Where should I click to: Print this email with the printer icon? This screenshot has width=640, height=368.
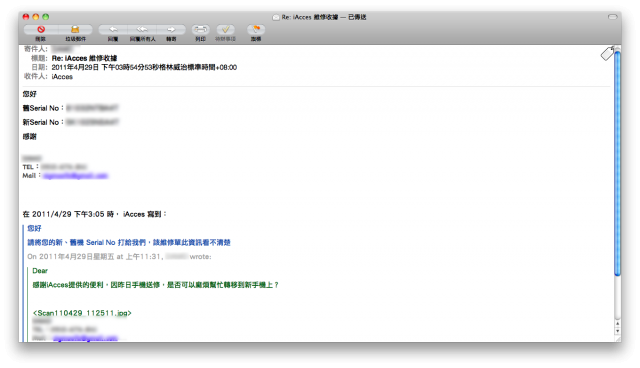(x=200, y=29)
